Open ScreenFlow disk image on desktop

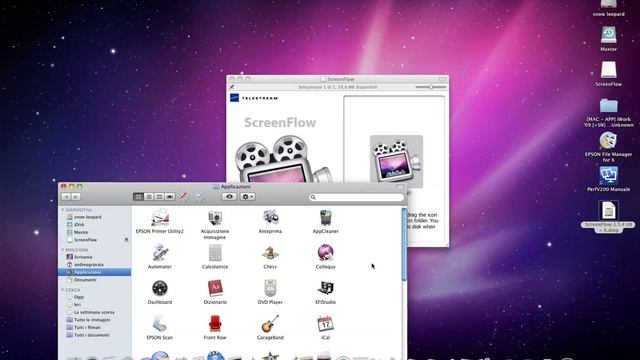(x=608, y=70)
